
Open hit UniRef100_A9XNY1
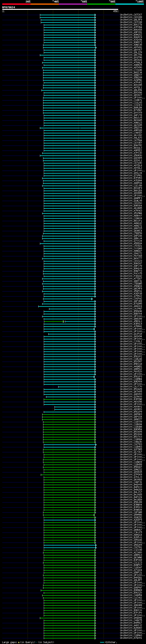point(131,407)
